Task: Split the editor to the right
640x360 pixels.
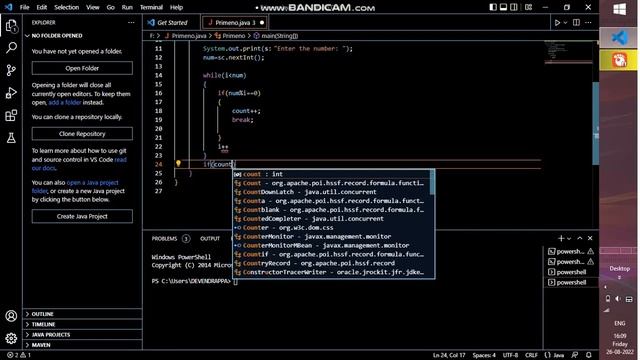Action: click(x=576, y=22)
